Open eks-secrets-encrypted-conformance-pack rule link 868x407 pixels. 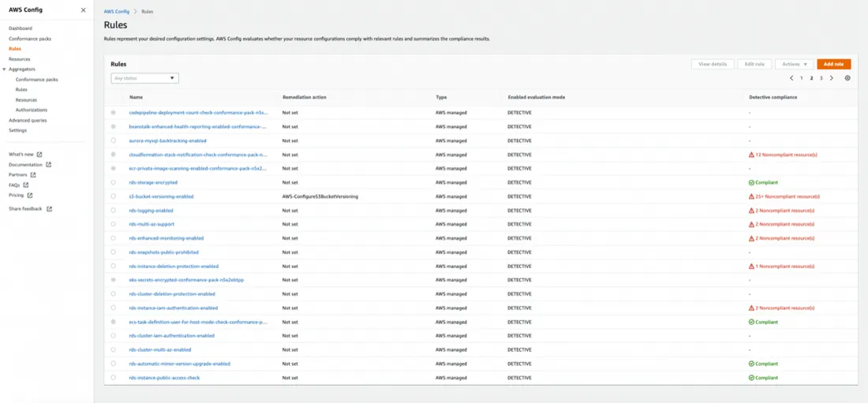[x=186, y=280]
